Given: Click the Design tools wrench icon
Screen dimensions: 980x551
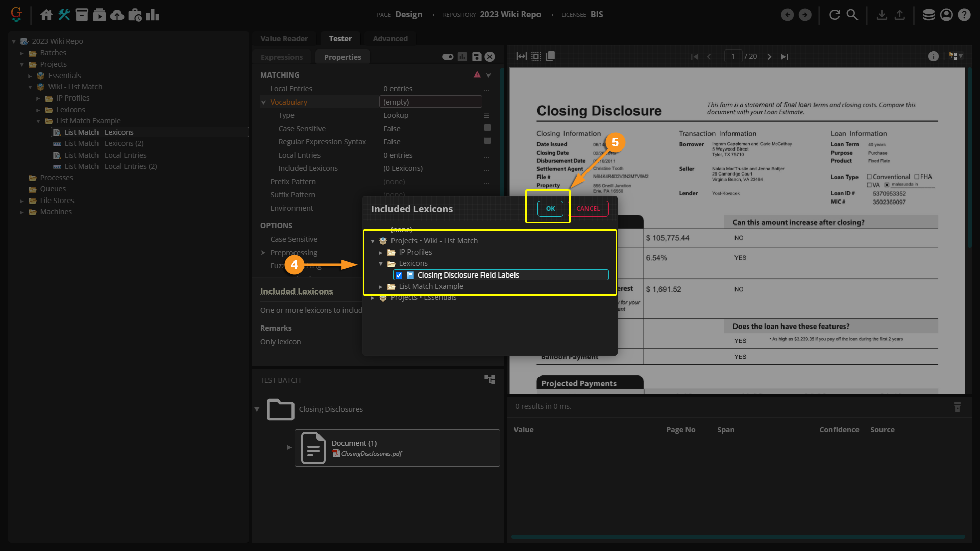Looking at the screenshot, I should click(x=64, y=15).
